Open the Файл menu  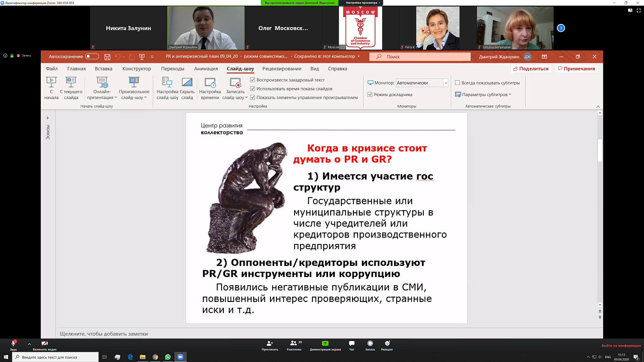[x=52, y=69]
